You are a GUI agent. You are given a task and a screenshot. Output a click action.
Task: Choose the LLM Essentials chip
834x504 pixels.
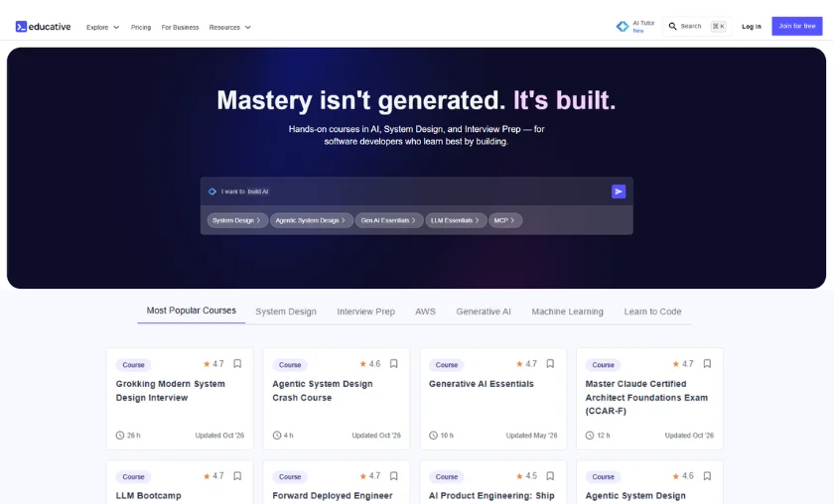[456, 220]
